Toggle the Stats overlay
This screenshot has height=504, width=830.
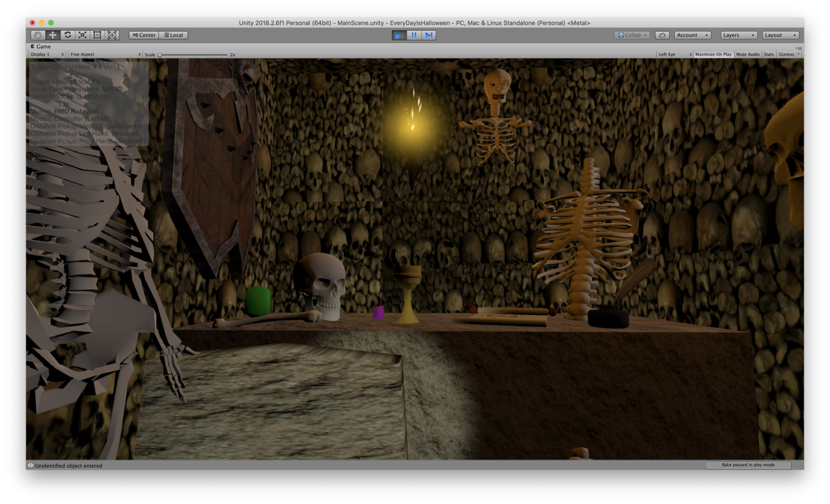coord(769,55)
